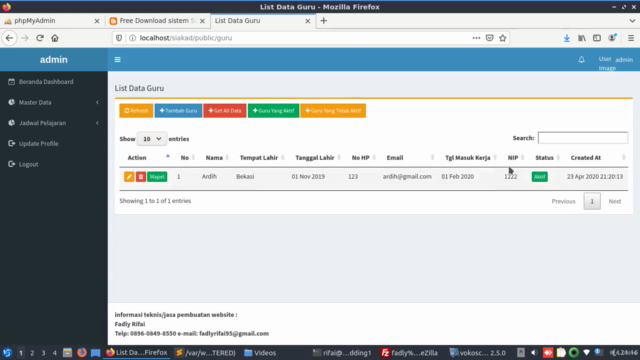Click the green Aktif status badge
This screenshot has width=640, height=360.
(540, 177)
